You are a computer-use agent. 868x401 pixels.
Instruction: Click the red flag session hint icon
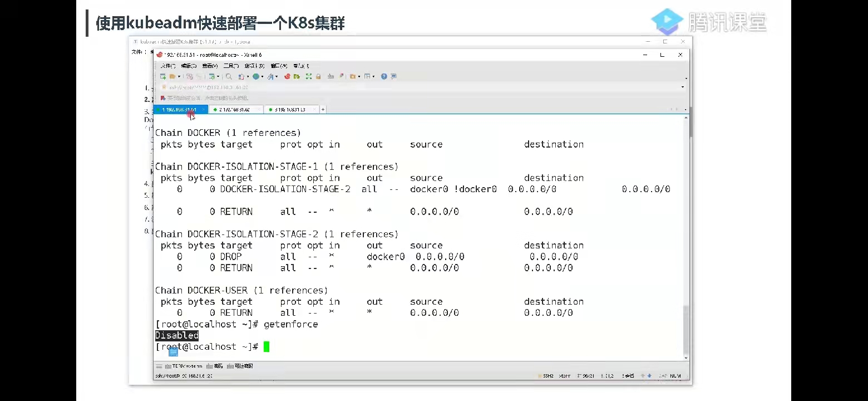point(163,98)
